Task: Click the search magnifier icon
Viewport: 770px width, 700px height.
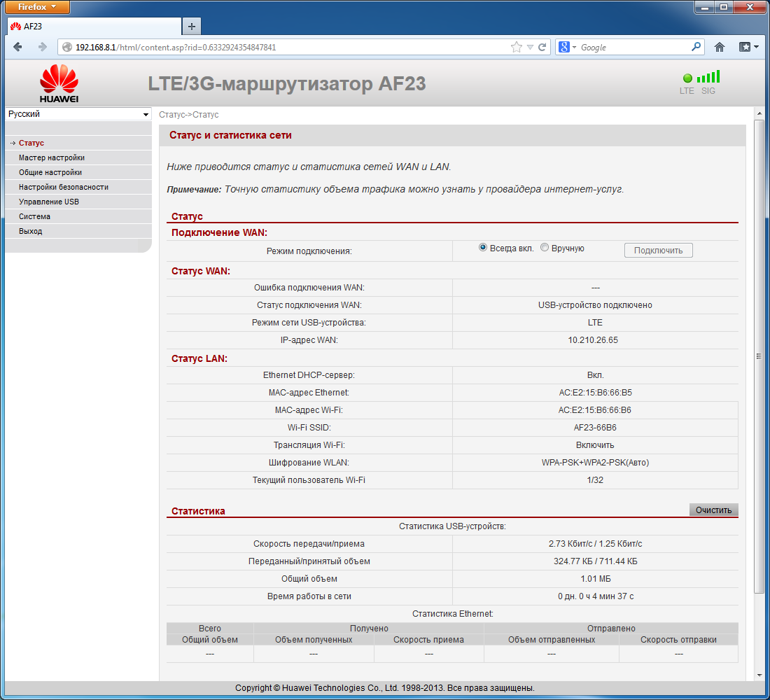Action: pos(696,47)
